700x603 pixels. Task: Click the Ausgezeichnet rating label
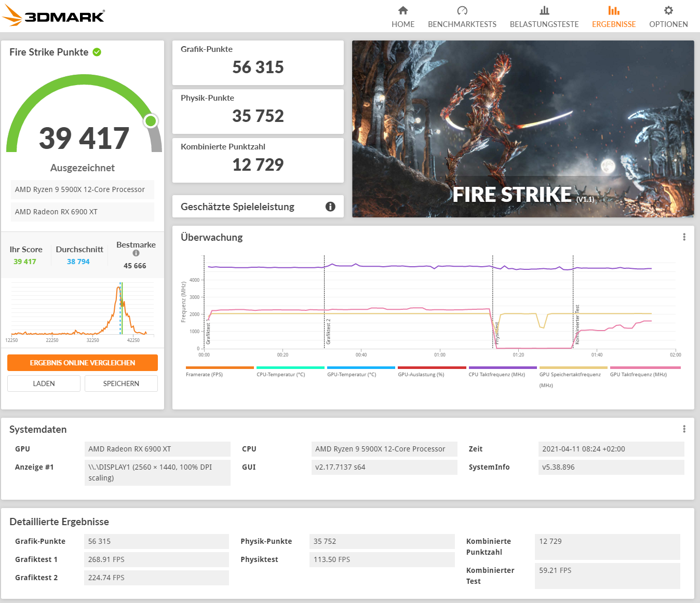tap(83, 168)
